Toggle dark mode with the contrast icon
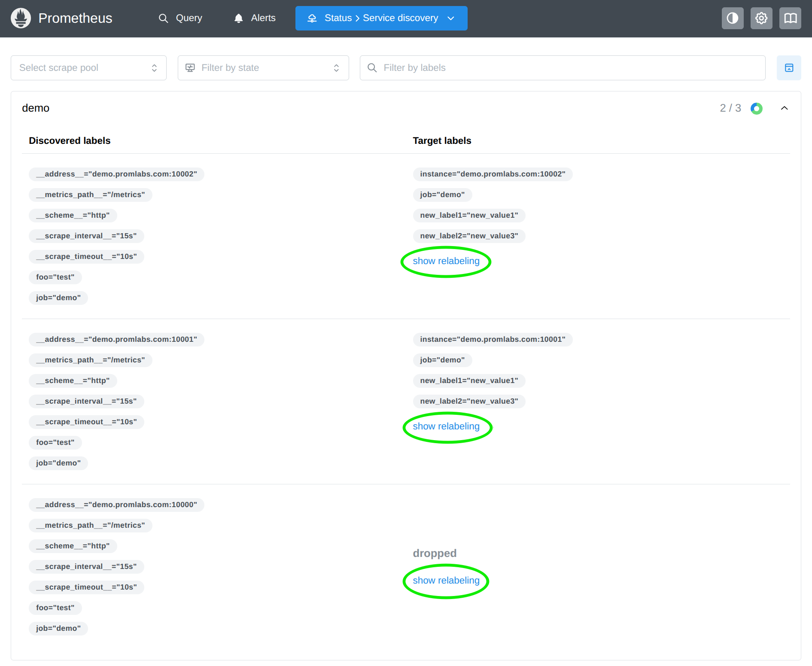812x666 pixels. (732, 18)
